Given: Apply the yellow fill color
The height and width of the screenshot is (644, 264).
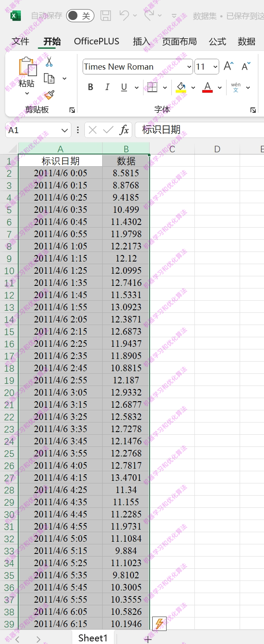Looking at the screenshot, I should [x=181, y=87].
